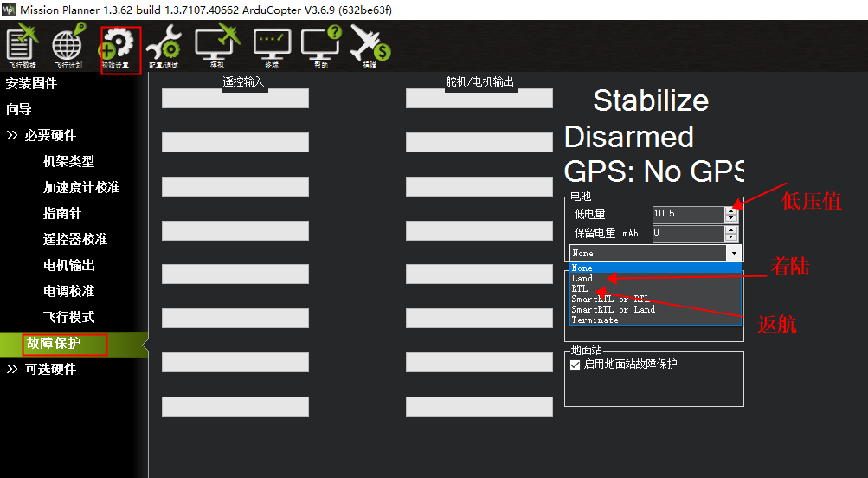Open 加速度计校准 accelerometer calibration
868x478 pixels.
pos(81,187)
